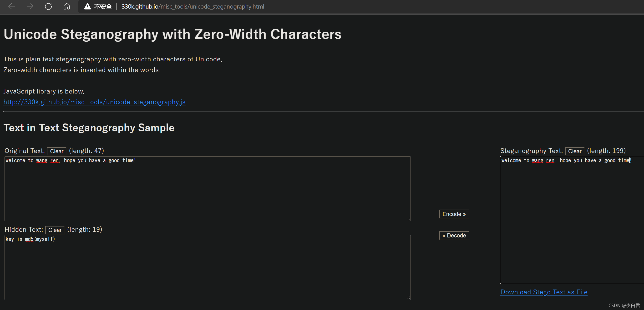
Task: Click the 'Original Text:' label
Action: click(25, 151)
